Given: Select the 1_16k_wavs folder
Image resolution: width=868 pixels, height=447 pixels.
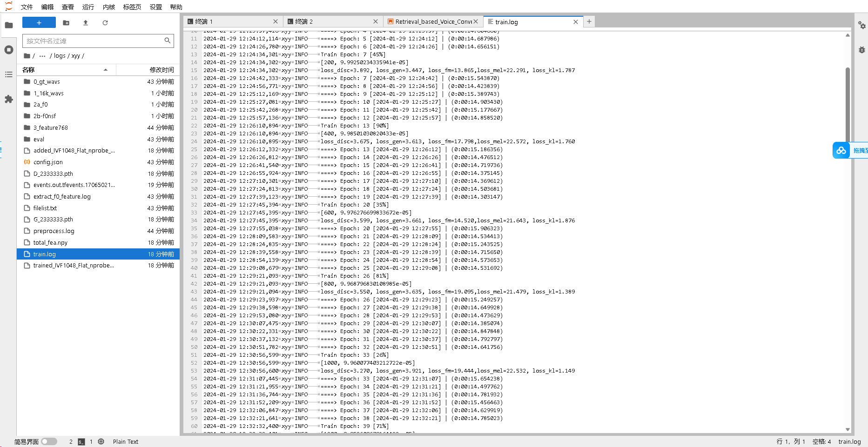Looking at the screenshot, I should [x=98, y=93].
